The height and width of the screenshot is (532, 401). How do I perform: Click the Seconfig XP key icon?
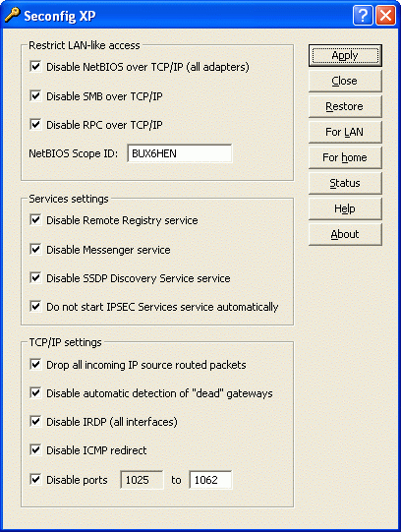tap(12, 15)
